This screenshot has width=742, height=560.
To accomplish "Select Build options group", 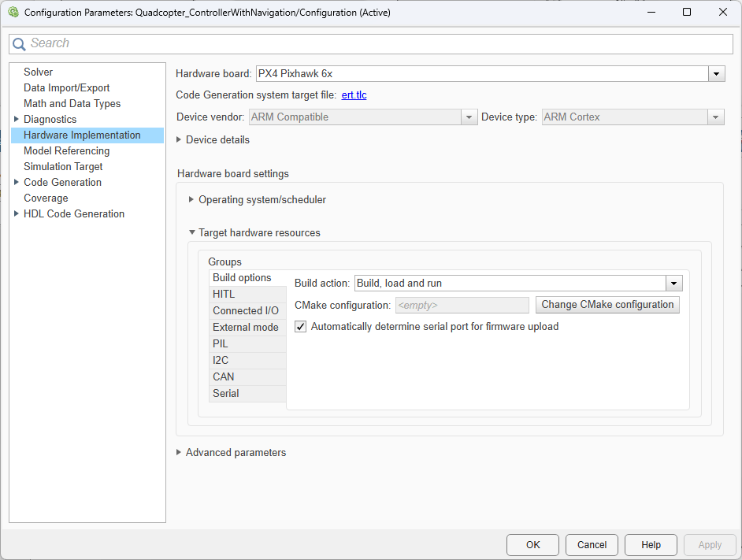I will click(247, 278).
